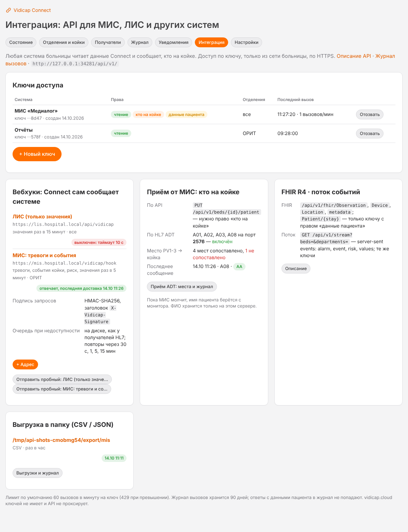Create a new key with + Новый ключ
Image resolution: width=408 pixels, height=532 pixels.
pos(37,154)
